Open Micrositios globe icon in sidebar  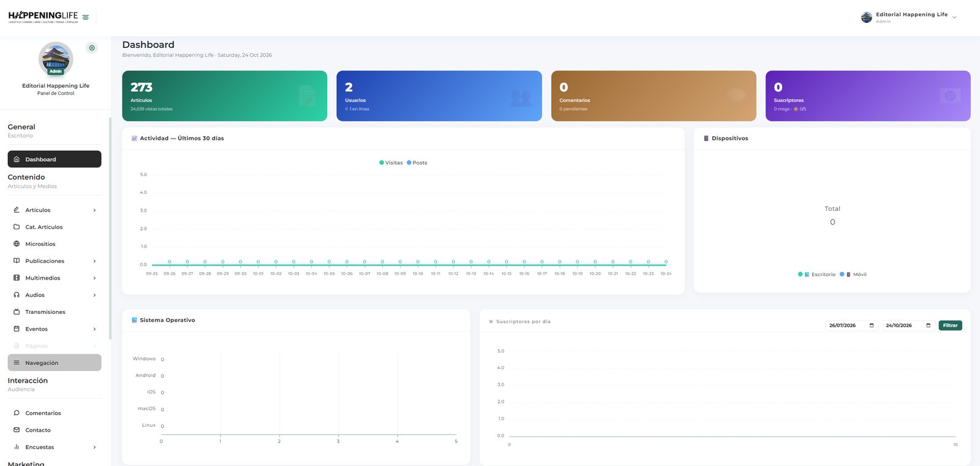pyautogui.click(x=17, y=243)
